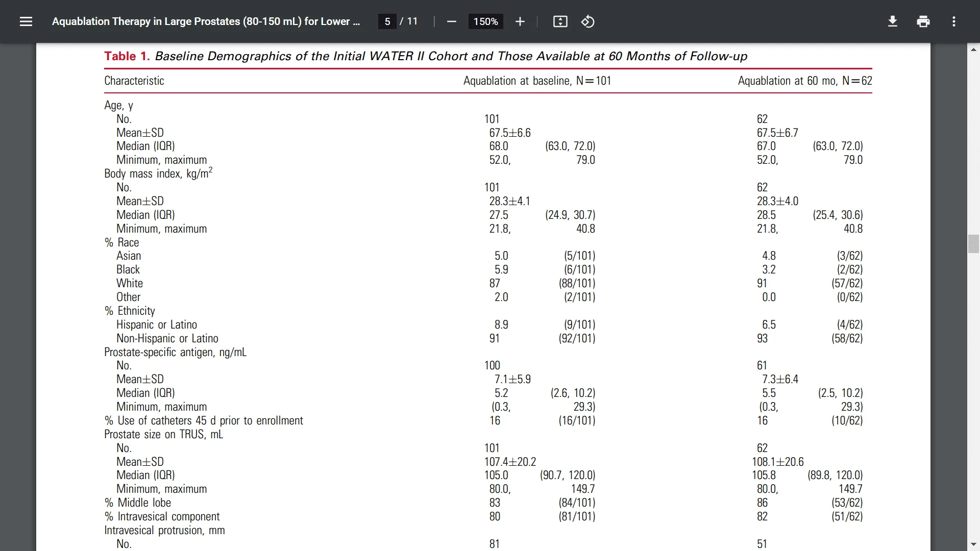Click the Non-Hispanic count (58/62)
Screen dimensions: 980x551
847,339
